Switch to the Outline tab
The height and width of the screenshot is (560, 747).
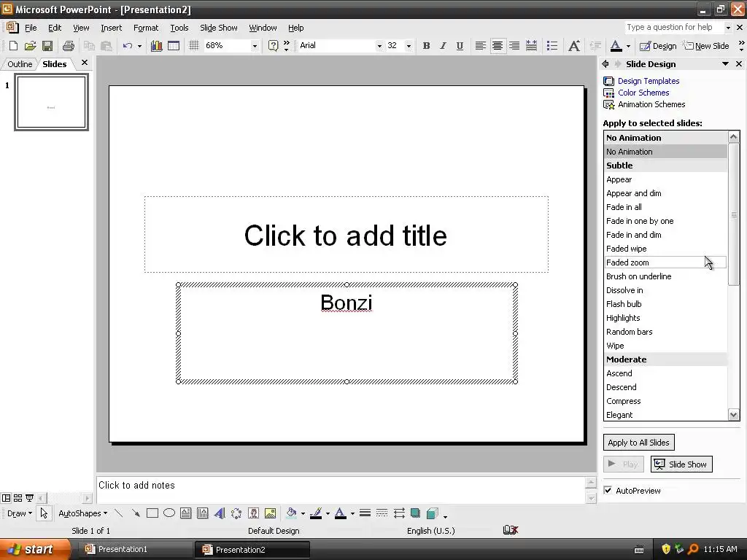coord(20,64)
